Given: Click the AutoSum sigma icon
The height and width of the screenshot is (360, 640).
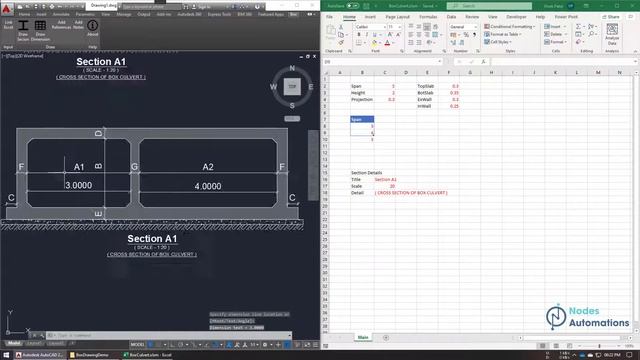Looking at the screenshot, I should click(578, 27).
